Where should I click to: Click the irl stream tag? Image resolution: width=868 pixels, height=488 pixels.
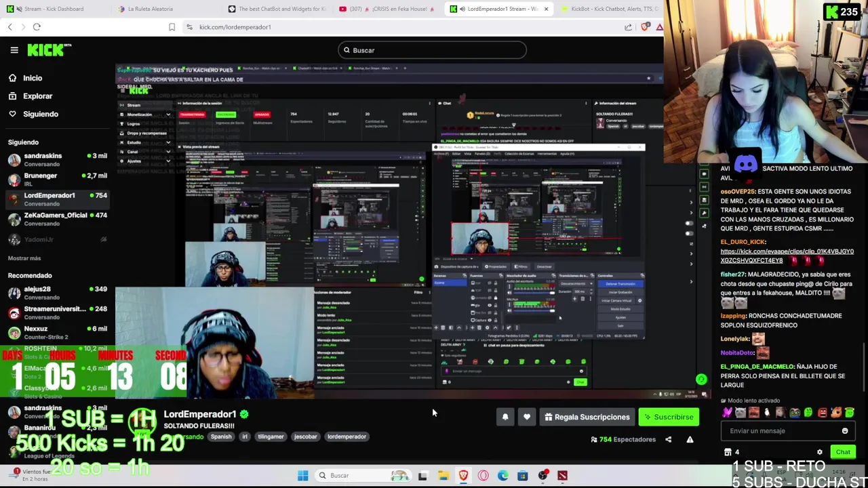pos(245,436)
